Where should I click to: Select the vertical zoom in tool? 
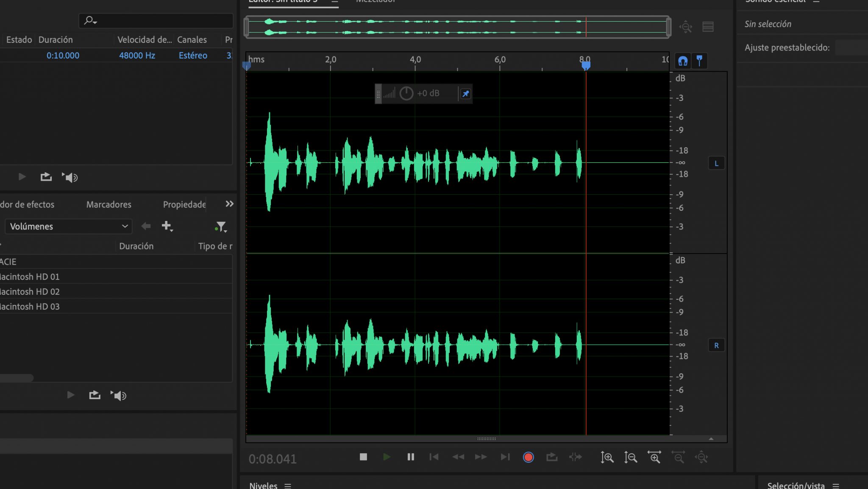(x=608, y=458)
